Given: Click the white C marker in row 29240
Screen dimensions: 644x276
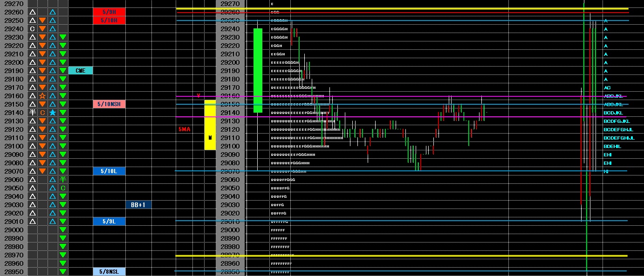Looking at the screenshot, I should tap(32, 29).
